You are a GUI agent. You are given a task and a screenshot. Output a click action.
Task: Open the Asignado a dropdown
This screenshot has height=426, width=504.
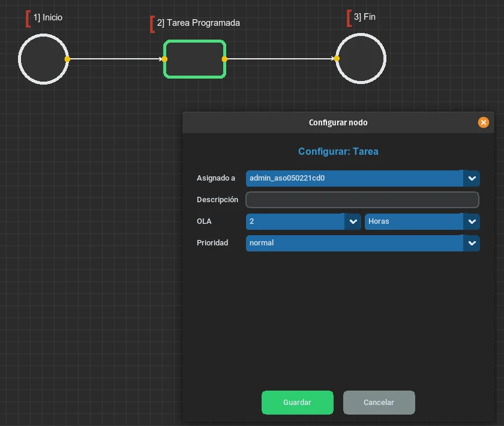point(362,178)
